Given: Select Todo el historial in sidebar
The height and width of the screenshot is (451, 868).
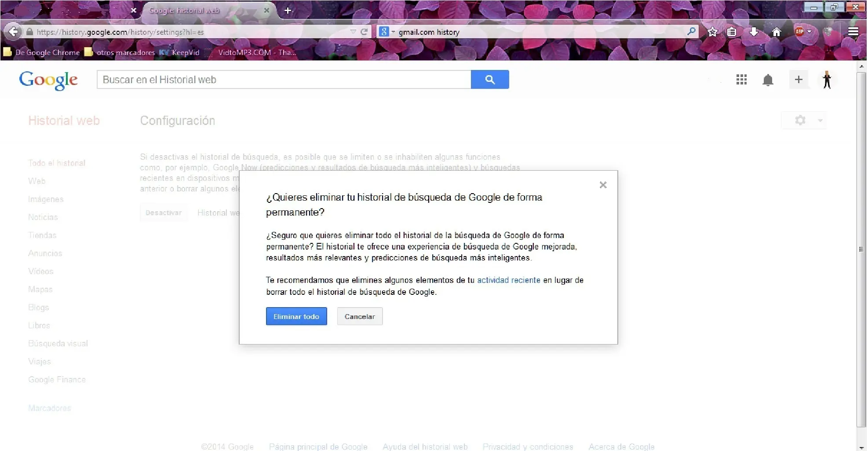Looking at the screenshot, I should click(x=57, y=163).
